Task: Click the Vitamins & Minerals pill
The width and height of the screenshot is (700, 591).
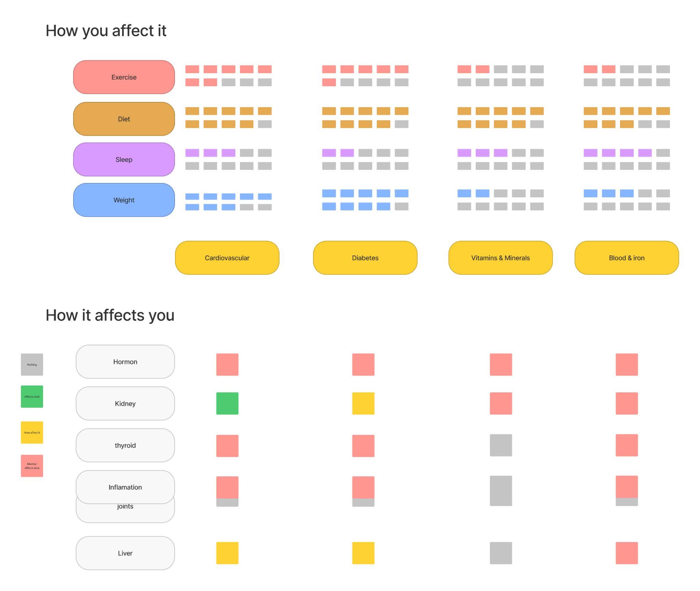Action: [500, 258]
